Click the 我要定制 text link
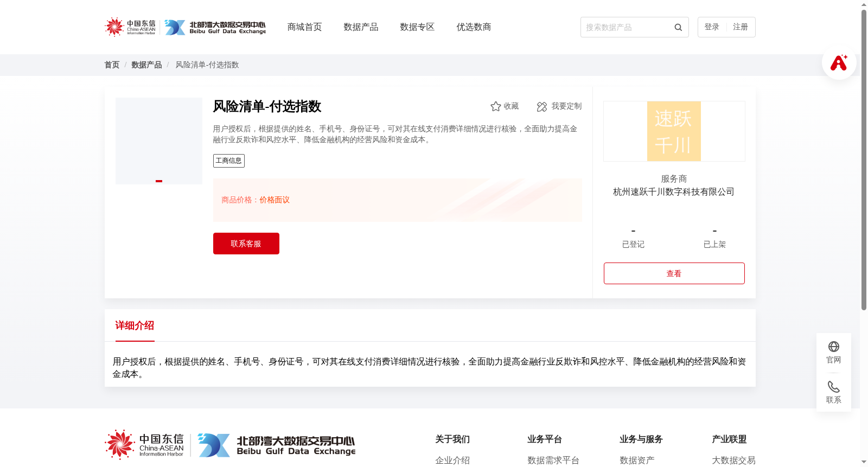This screenshot has width=868, height=467. (566, 106)
